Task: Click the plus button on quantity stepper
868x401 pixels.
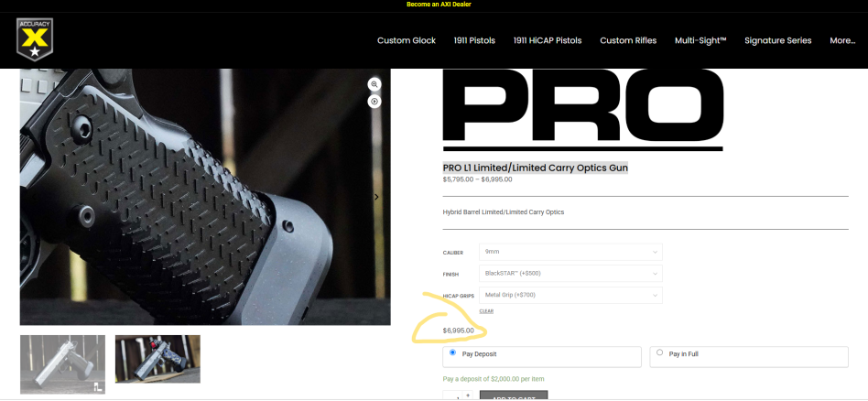Action: [468, 395]
